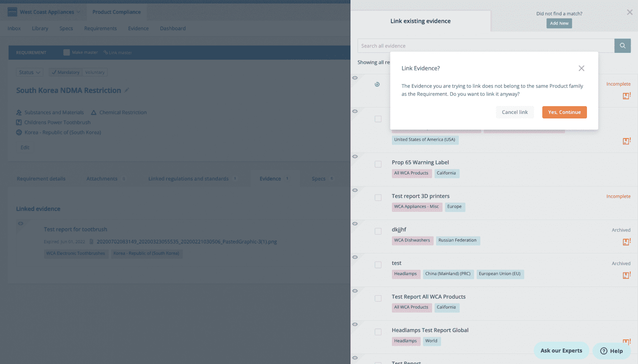Open the Test report for toothbrush link
The image size is (638, 364).
point(76,229)
